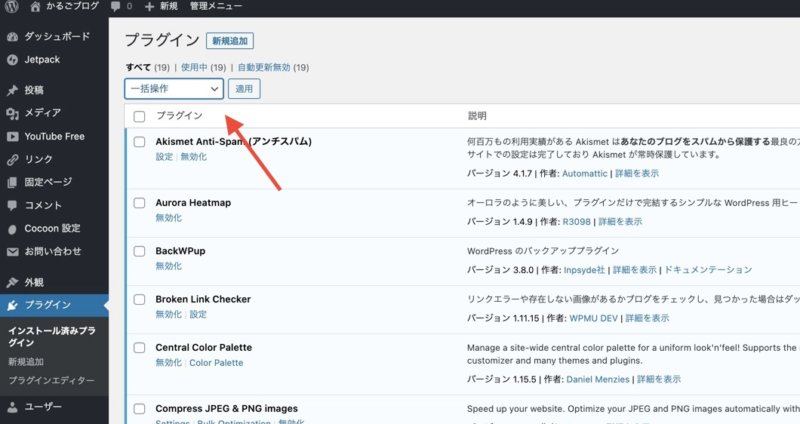Open Akismet 設定 link
This screenshot has height=424, width=800.
(164, 157)
